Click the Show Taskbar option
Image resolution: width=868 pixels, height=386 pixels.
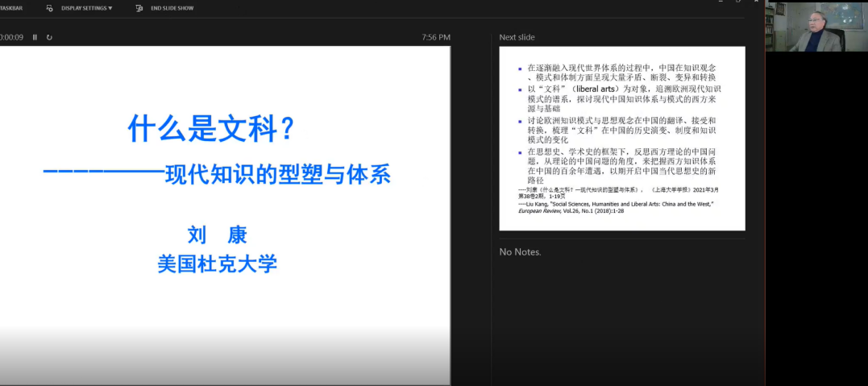(11, 8)
